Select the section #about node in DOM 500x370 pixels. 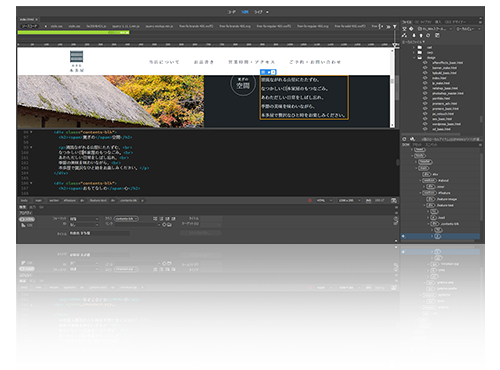tap(436, 180)
